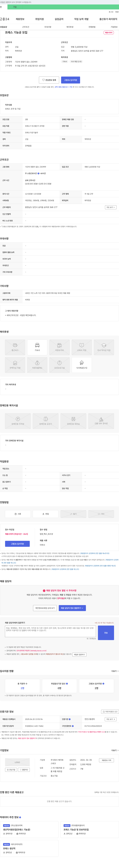Open the 취업지원 main menu
The height and width of the screenshot is (868, 119).
[39, 19]
